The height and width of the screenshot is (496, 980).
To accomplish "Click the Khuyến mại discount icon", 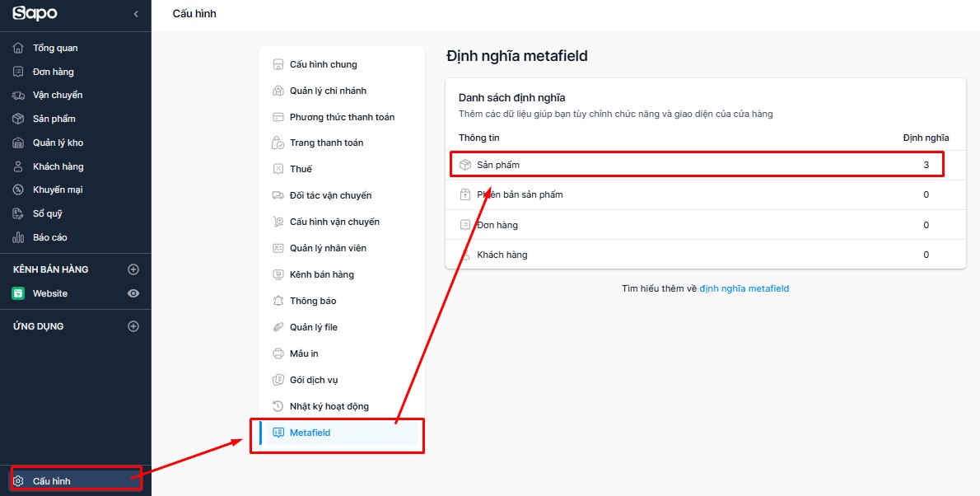I will pos(19,190).
